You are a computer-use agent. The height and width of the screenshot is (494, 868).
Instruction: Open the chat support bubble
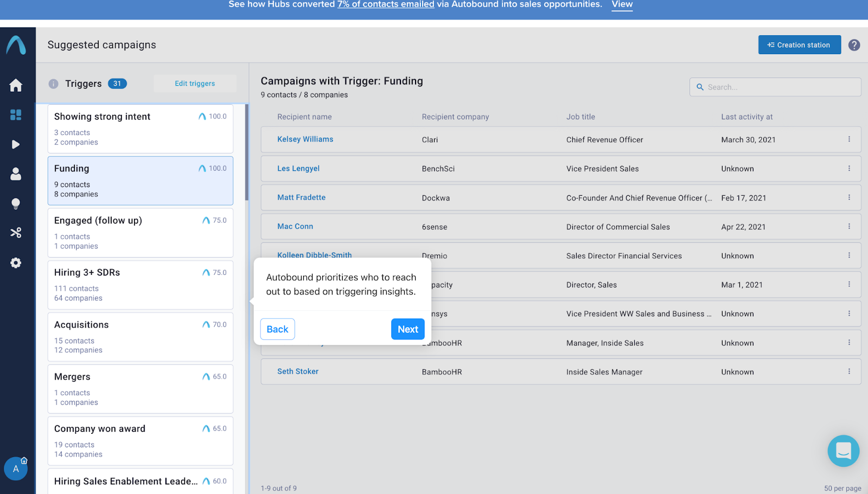click(844, 451)
